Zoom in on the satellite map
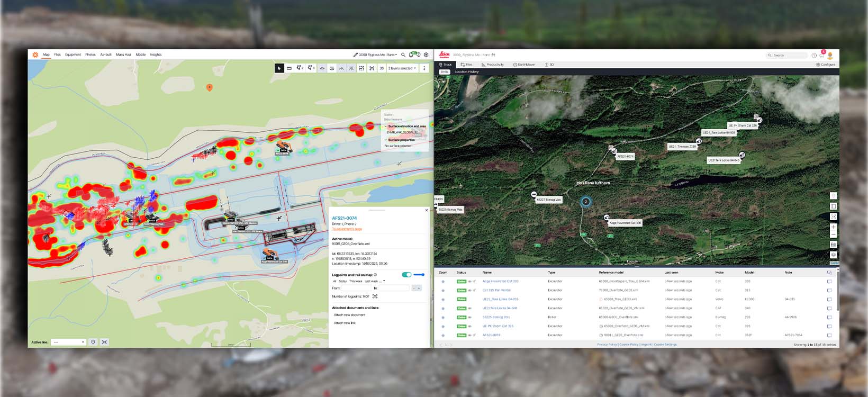The image size is (868, 397). coord(833,227)
